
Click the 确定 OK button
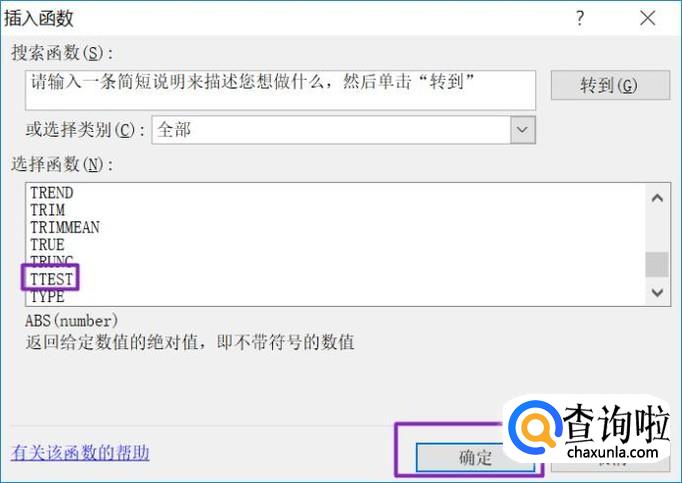tap(475, 457)
